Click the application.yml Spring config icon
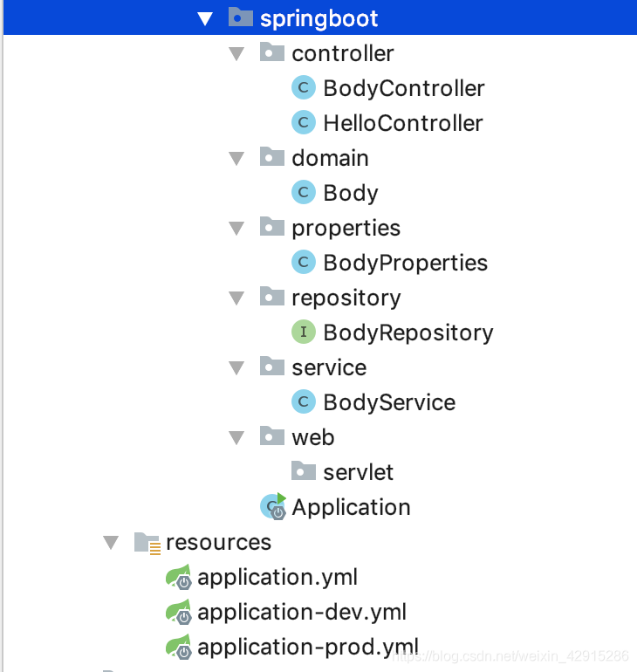Image resolution: width=637 pixels, height=672 pixels. pos(179,576)
